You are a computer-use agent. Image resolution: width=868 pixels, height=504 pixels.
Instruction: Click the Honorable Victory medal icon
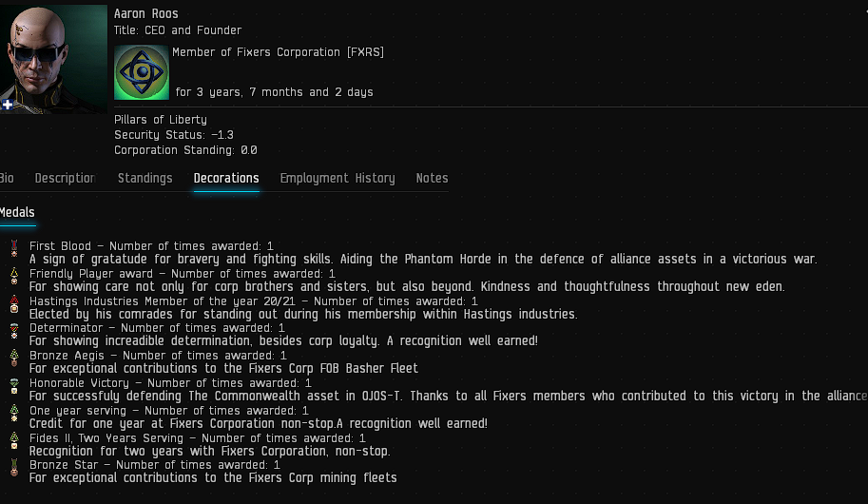[14, 385]
